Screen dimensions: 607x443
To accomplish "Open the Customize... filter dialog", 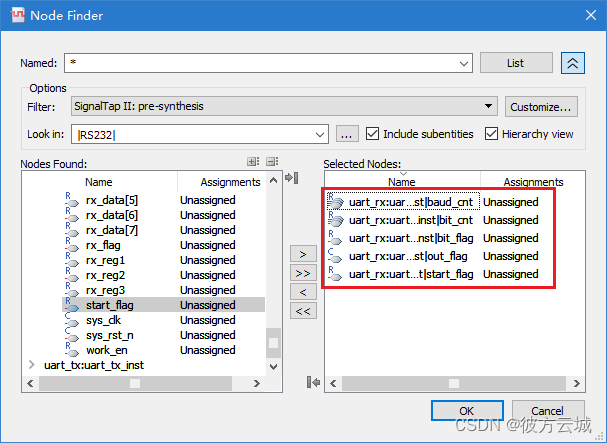I will pyautogui.click(x=541, y=106).
